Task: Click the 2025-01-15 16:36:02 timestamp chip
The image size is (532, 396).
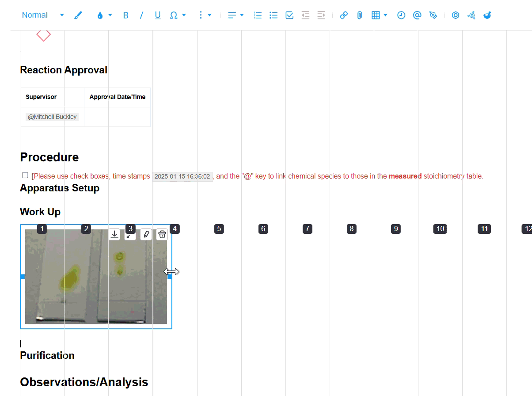Action: [x=182, y=176]
